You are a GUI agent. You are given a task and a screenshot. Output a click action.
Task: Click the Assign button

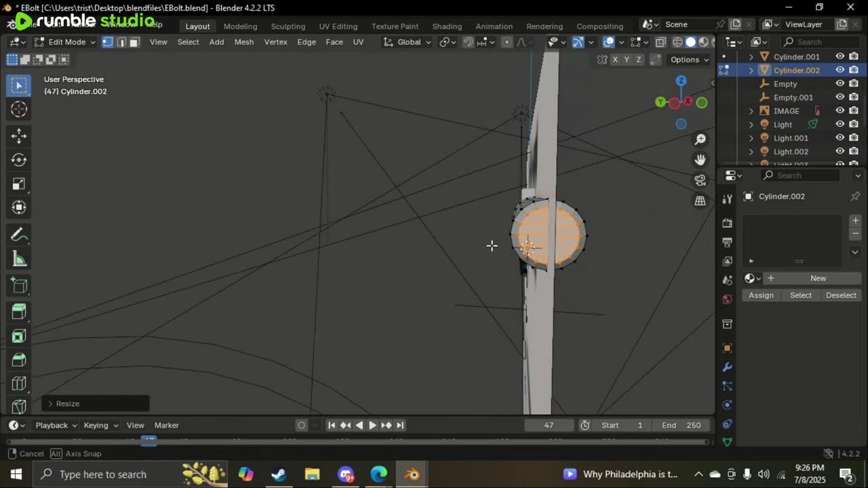tap(761, 296)
